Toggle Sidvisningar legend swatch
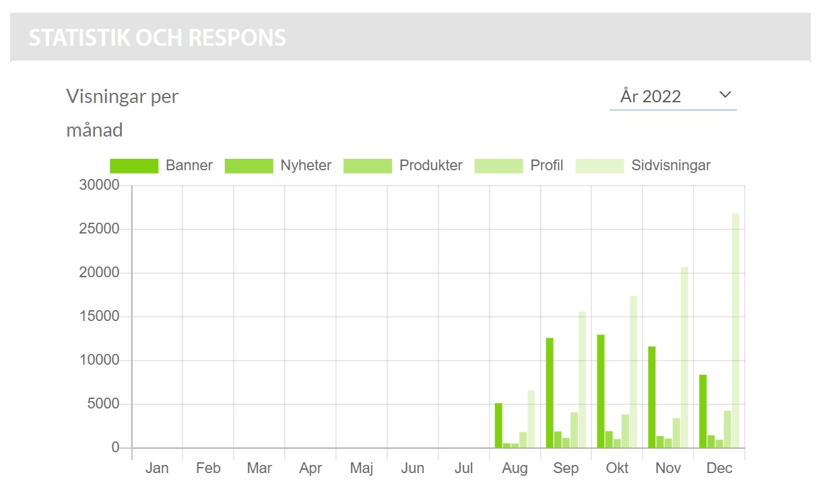Image resolution: width=823 pixels, height=504 pixels. pyautogui.click(x=599, y=166)
